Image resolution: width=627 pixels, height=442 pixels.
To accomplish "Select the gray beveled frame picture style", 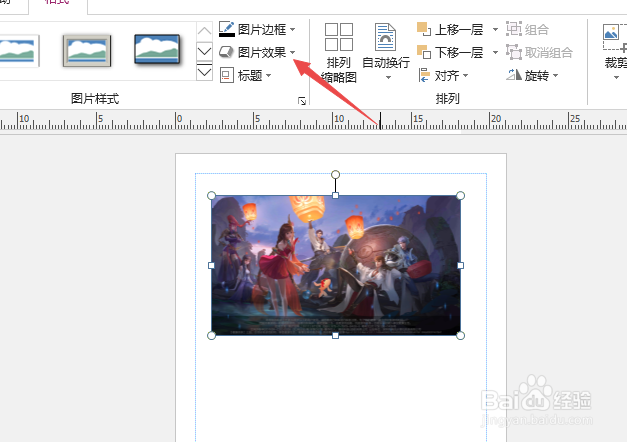I will click(87, 51).
